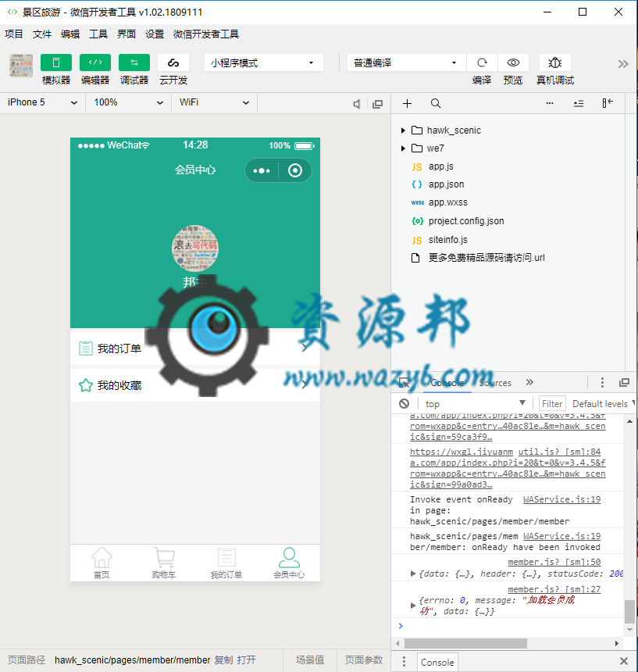
Task: Change network type from WiFi dropdown
Action: click(214, 102)
